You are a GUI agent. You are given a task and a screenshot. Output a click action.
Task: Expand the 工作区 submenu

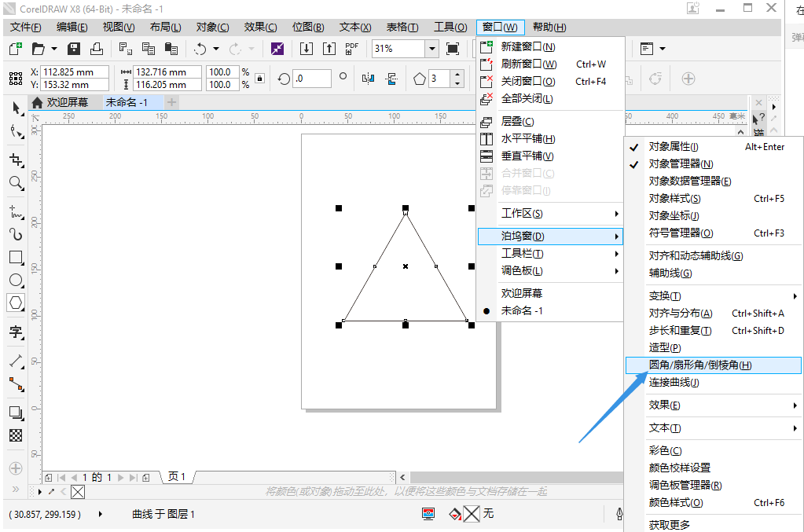(x=551, y=213)
